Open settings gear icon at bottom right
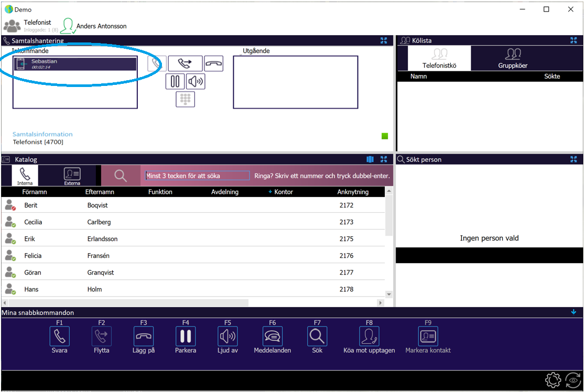The image size is (586, 392). pyautogui.click(x=553, y=380)
